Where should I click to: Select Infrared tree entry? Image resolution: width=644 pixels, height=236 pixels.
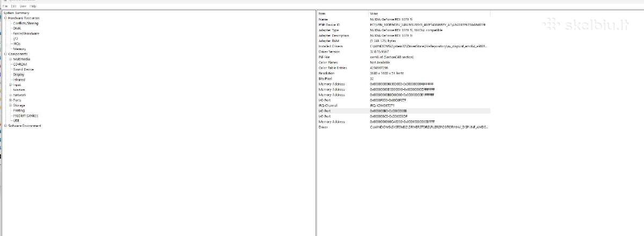(19, 80)
